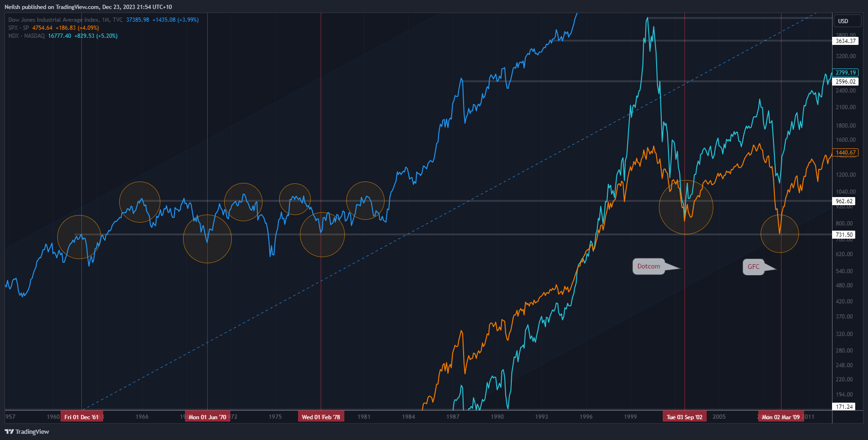Click the 962.62 horizontal line price label
Viewport: 868px width, 440px height.
tap(844, 201)
